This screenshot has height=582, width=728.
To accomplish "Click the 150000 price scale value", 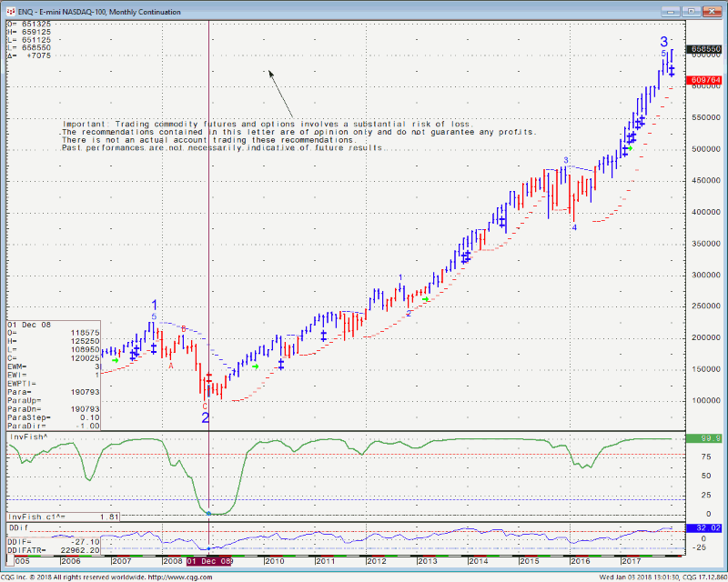I will (706, 369).
